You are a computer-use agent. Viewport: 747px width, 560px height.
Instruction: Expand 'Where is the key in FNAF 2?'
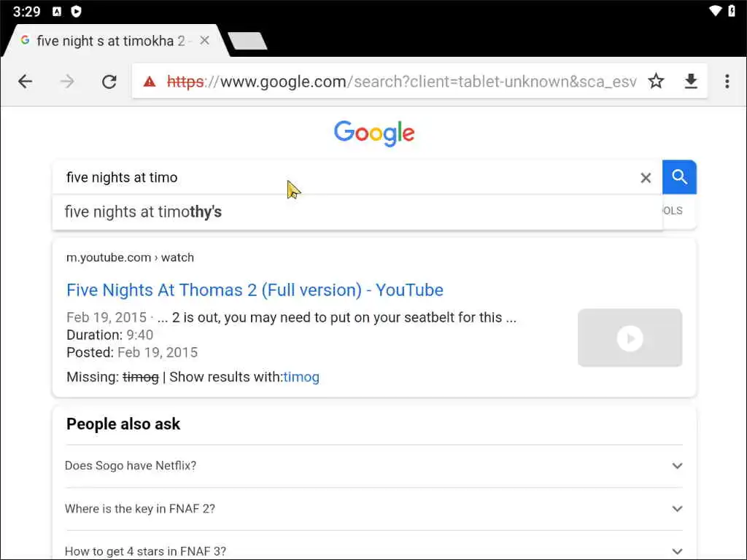coord(374,508)
